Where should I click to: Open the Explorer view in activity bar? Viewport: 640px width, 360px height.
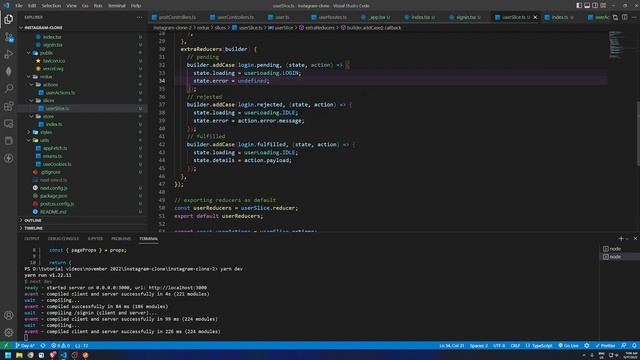tap(9, 19)
